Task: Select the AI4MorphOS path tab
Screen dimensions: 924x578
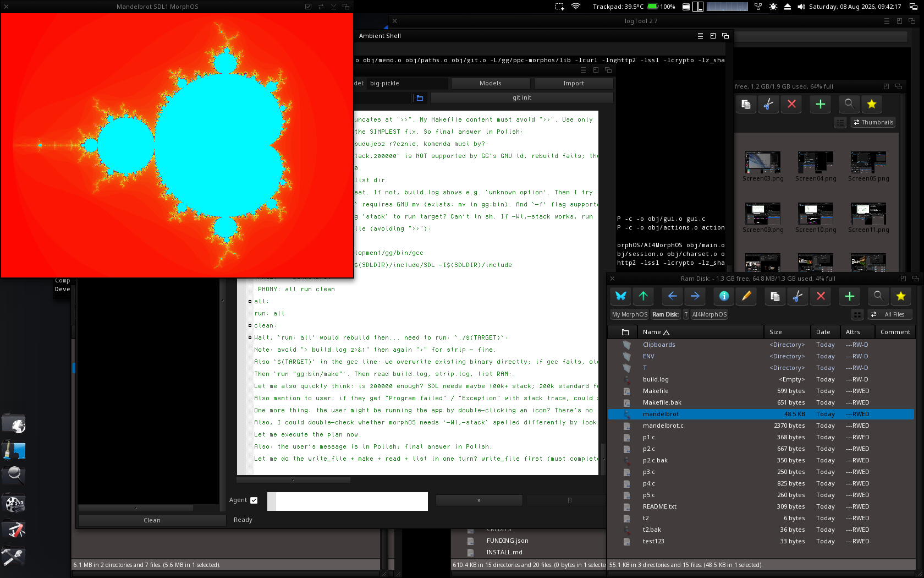Action: [710, 315]
